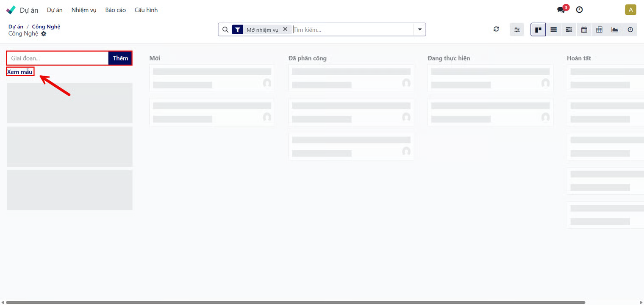This screenshot has height=305, width=644.
Task: Open the Gantt view icon
Action: [569, 30]
